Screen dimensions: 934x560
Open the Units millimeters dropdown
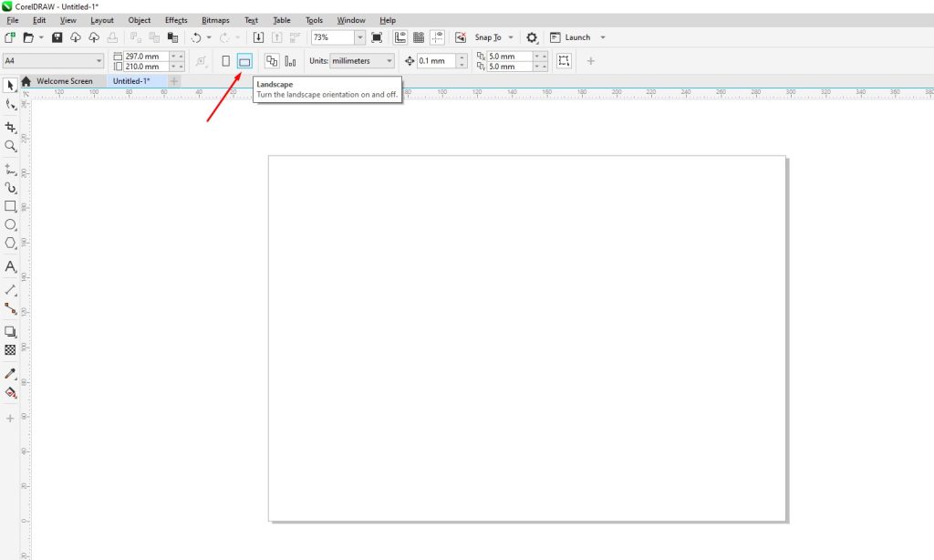(x=389, y=61)
